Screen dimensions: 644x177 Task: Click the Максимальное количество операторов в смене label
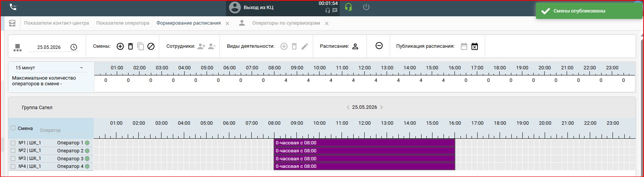pos(44,81)
